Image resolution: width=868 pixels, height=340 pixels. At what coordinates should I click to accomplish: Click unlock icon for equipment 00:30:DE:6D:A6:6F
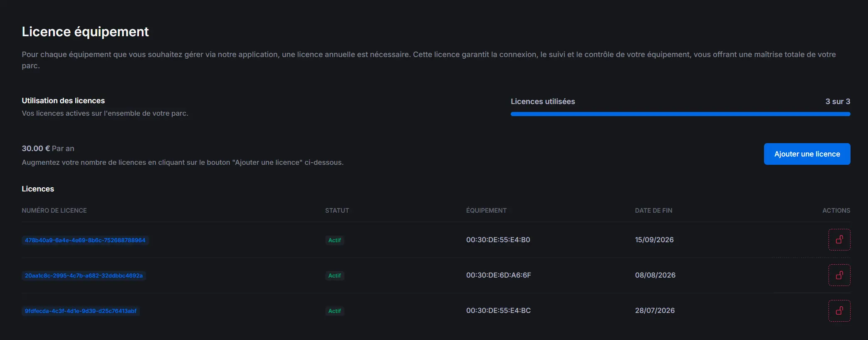[x=839, y=275]
